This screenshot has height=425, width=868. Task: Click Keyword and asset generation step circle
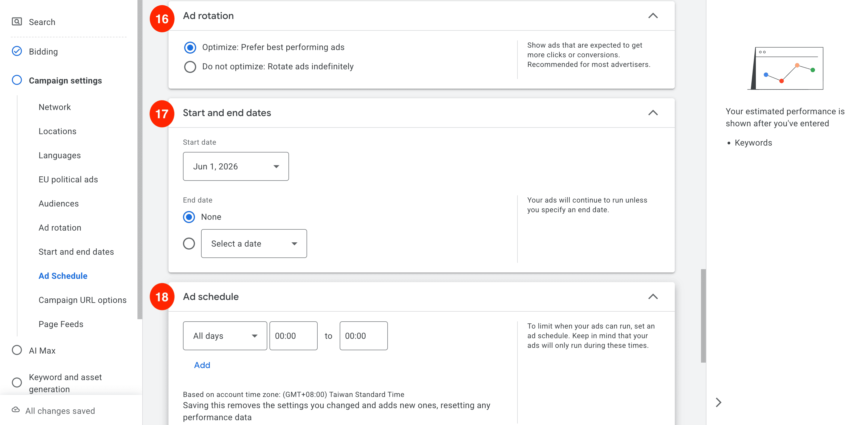coord(17,382)
